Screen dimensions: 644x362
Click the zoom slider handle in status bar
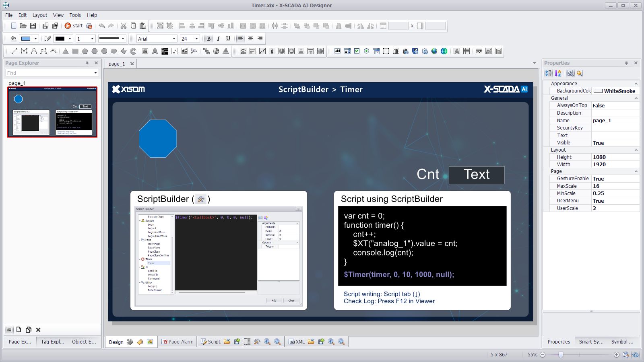click(x=561, y=355)
